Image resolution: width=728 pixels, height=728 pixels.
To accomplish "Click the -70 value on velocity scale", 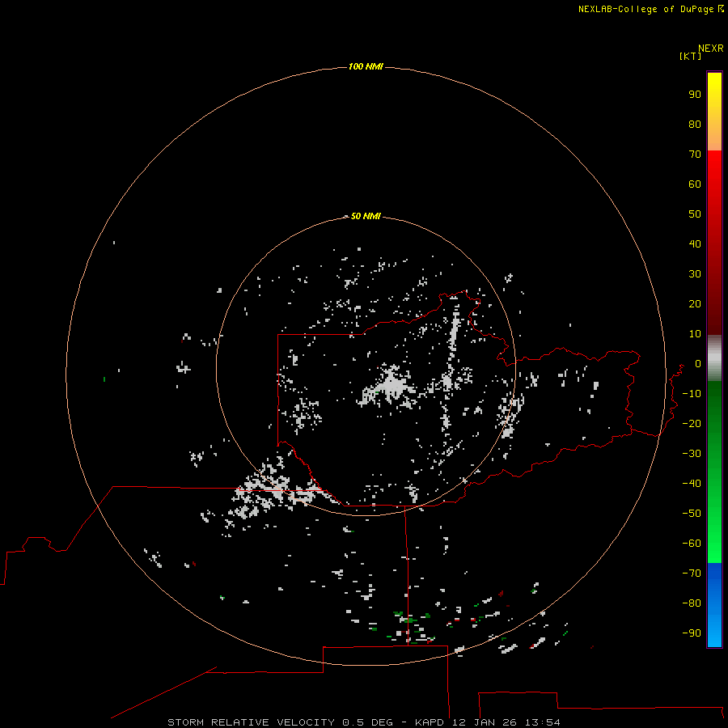I will (x=692, y=573).
